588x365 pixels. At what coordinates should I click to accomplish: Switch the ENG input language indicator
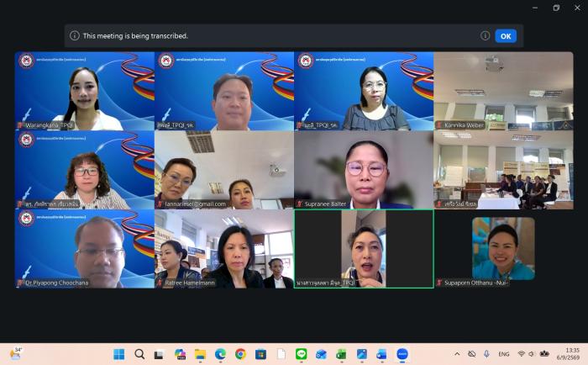pos(504,354)
